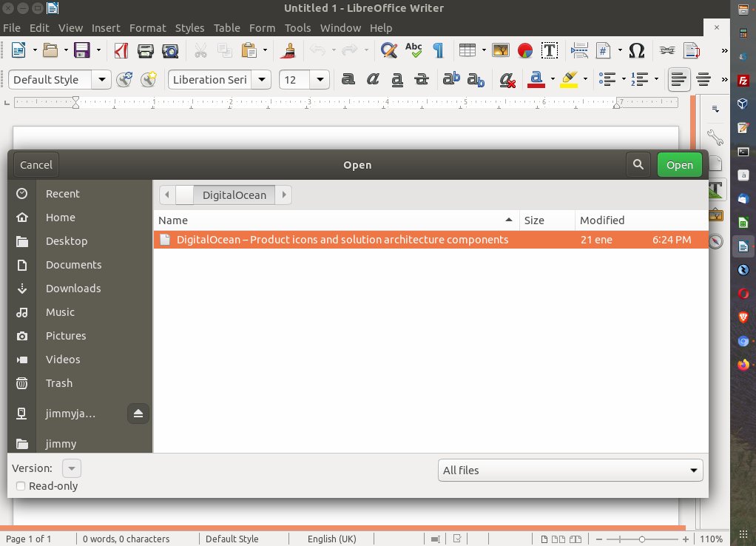Click New Style from Selection icon
The image size is (756, 546).
tap(149, 79)
